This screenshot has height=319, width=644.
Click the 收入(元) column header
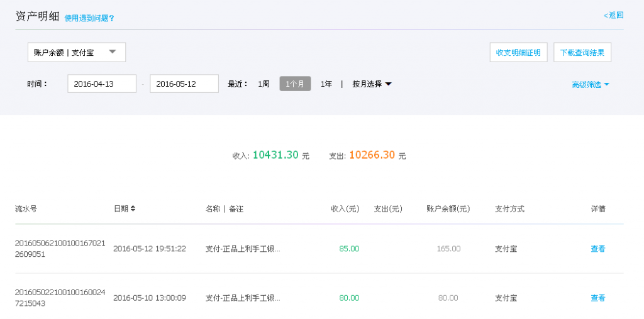point(345,208)
